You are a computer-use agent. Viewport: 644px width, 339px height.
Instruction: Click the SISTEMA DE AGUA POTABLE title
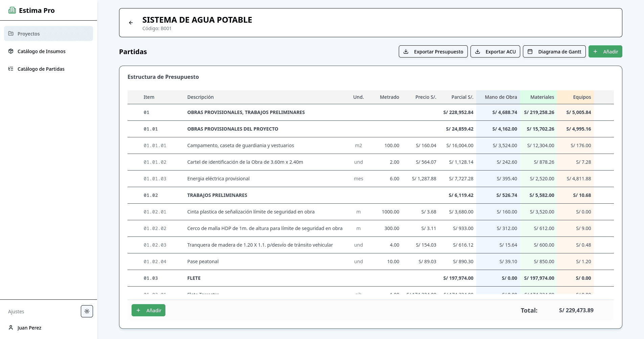197,20
